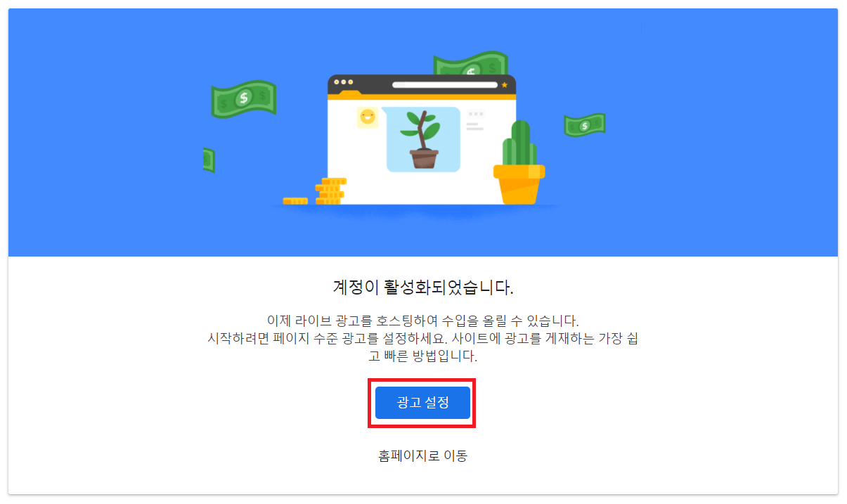Click the grey placeholder text lines in illustration
Screen dimensions: 847x504
point(474,127)
